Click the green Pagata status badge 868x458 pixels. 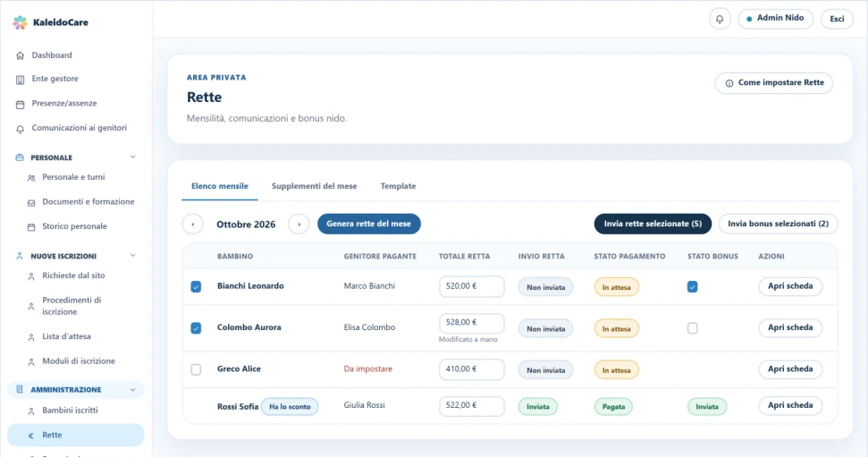tap(613, 406)
